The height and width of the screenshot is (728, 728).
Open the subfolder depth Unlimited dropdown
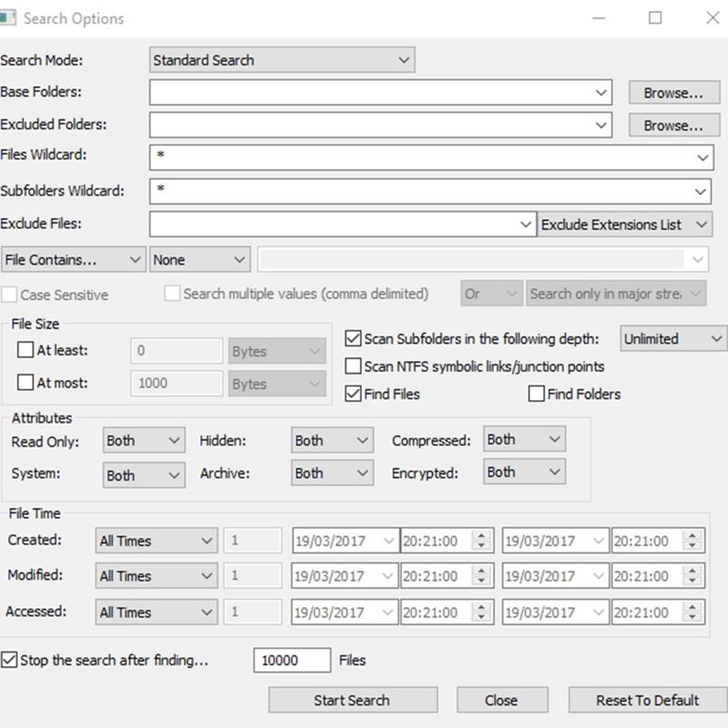pos(672,339)
